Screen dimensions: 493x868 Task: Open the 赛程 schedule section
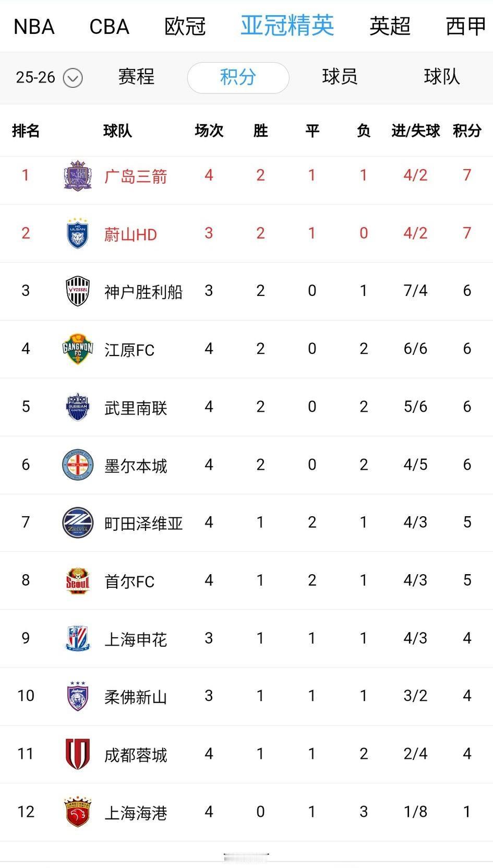[136, 77]
